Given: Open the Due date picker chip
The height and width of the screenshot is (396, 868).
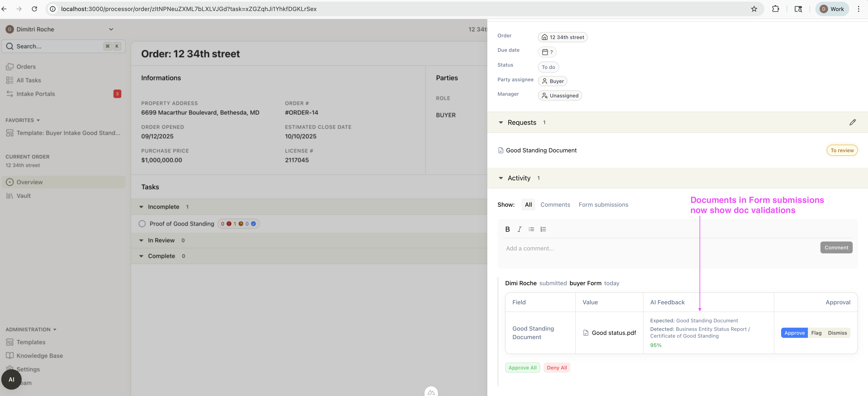Looking at the screenshot, I should click(x=547, y=52).
